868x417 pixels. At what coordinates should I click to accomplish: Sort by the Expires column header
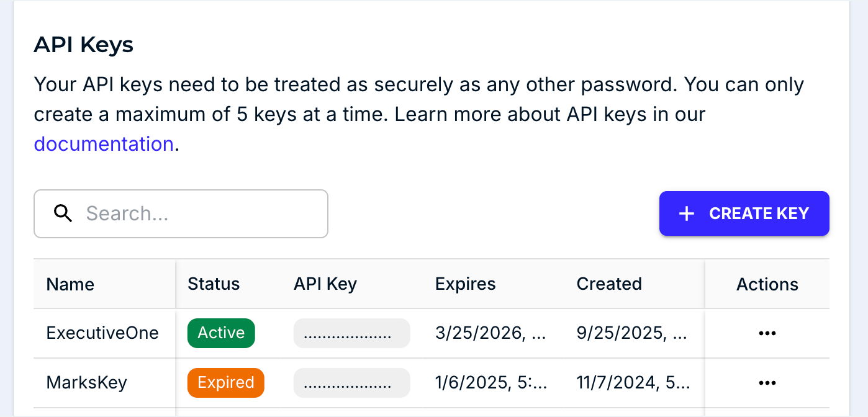(x=466, y=284)
